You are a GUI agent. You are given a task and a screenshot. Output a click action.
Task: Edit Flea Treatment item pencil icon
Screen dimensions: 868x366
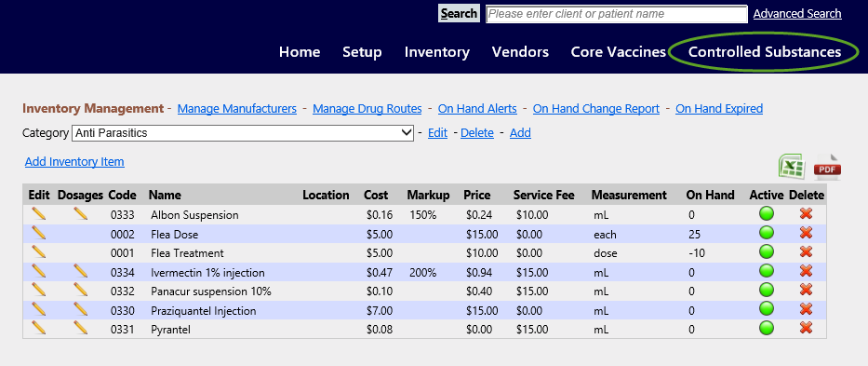39,251
